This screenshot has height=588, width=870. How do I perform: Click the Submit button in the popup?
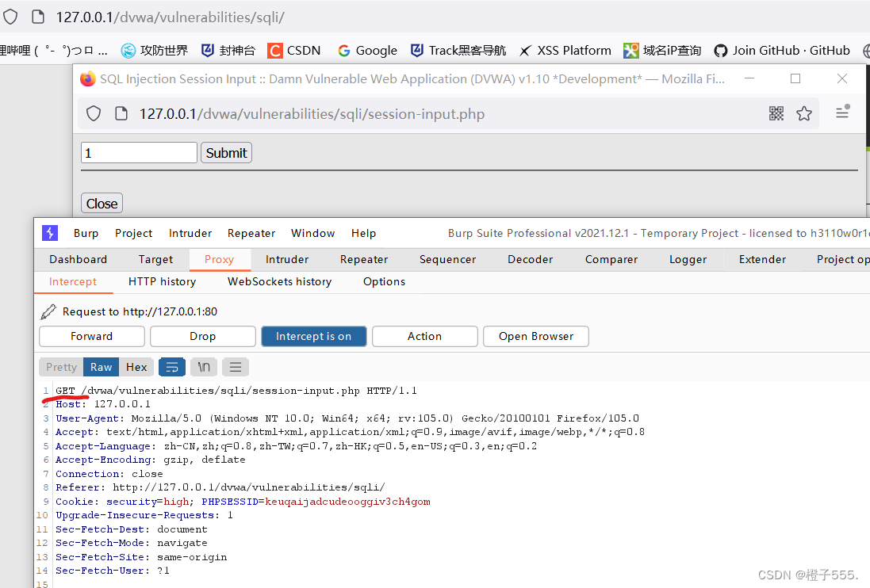[226, 152]
